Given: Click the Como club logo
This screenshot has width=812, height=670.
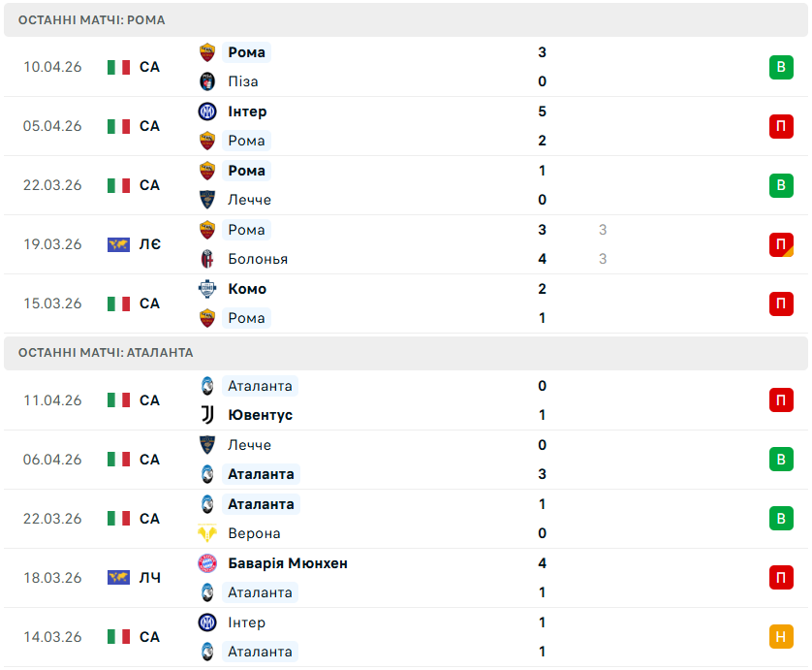Looking at the screenshot, I should 206,289.
